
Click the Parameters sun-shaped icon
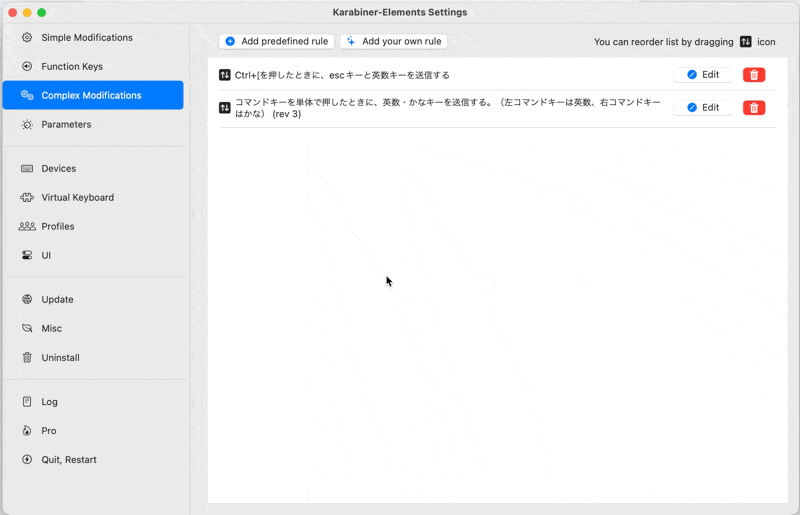point(27,125)
